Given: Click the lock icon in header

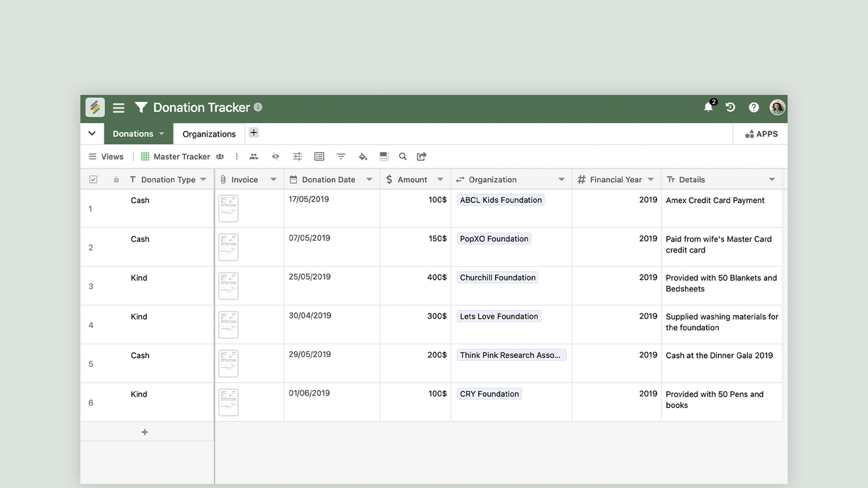Looking at the screenshot, I should pos(117,180).
